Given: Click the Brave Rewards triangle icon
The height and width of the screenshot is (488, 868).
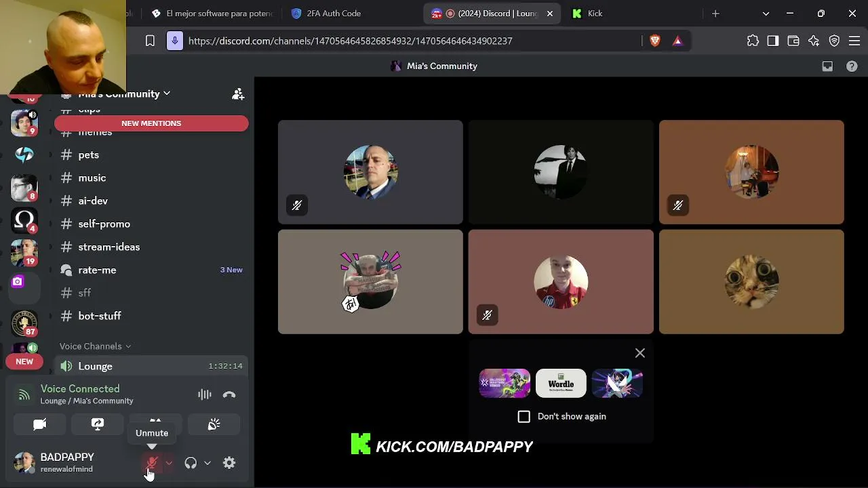Looking at the screenshot, I should point(677,41).
